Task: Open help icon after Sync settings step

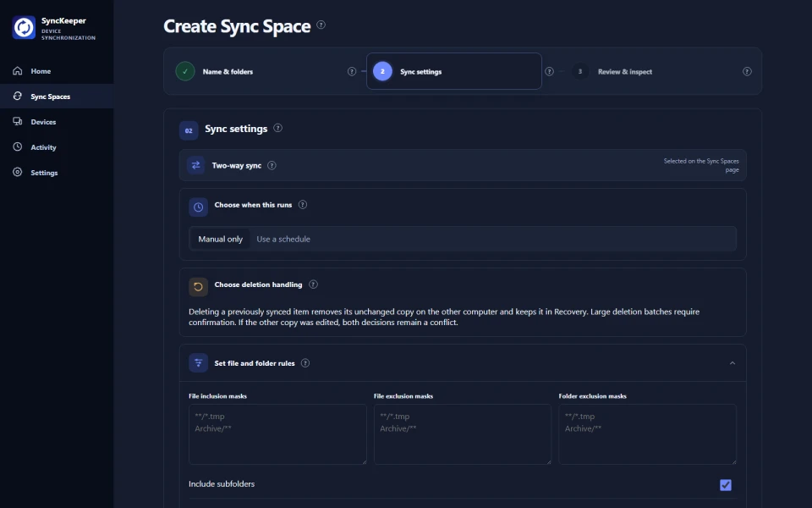Action: (550, 71)
